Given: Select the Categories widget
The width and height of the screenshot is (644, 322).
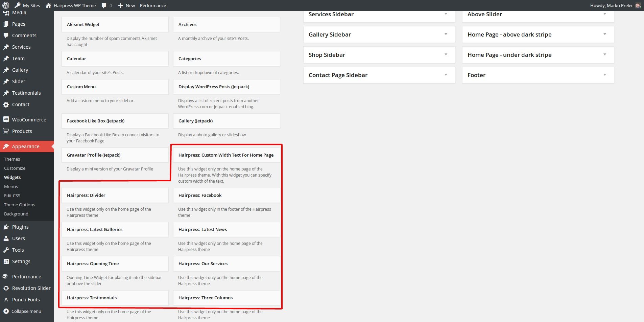Looking at the screenshot, I should [x=226, y=59].
